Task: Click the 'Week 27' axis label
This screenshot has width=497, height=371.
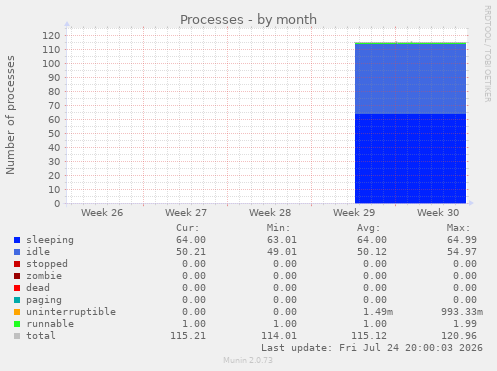Action: pos(186,213)
